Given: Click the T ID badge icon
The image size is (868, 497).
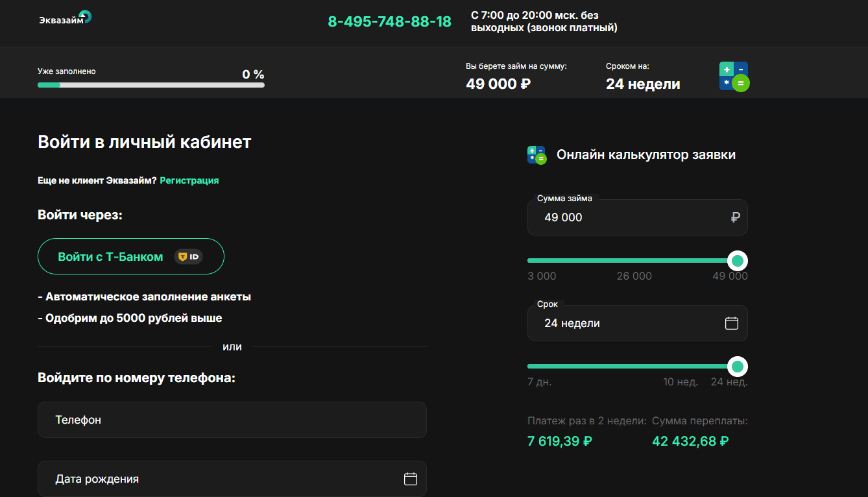Looking at the screenshot, I should coord(188,257).
